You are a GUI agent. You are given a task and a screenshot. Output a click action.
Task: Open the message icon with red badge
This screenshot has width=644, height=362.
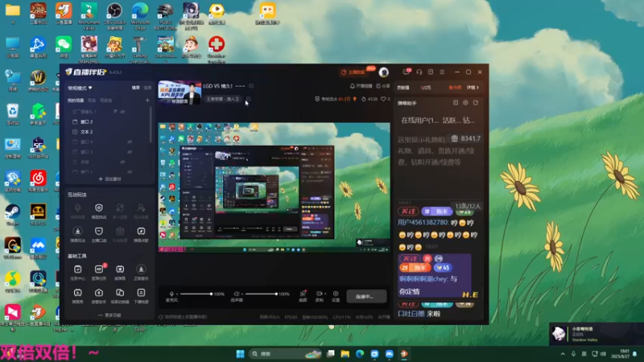[407, 72]
